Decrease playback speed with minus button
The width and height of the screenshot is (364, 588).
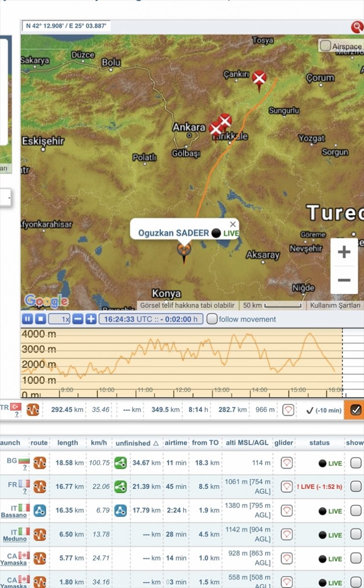78,319
